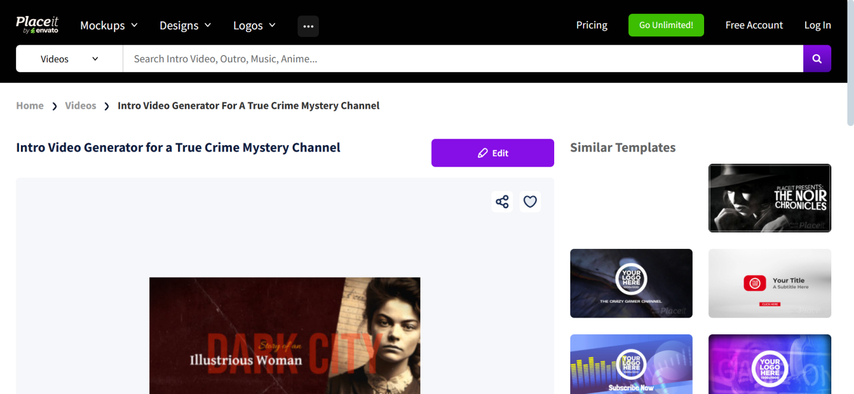
Task: Share this template via share icon
Action: click(502, 202)
